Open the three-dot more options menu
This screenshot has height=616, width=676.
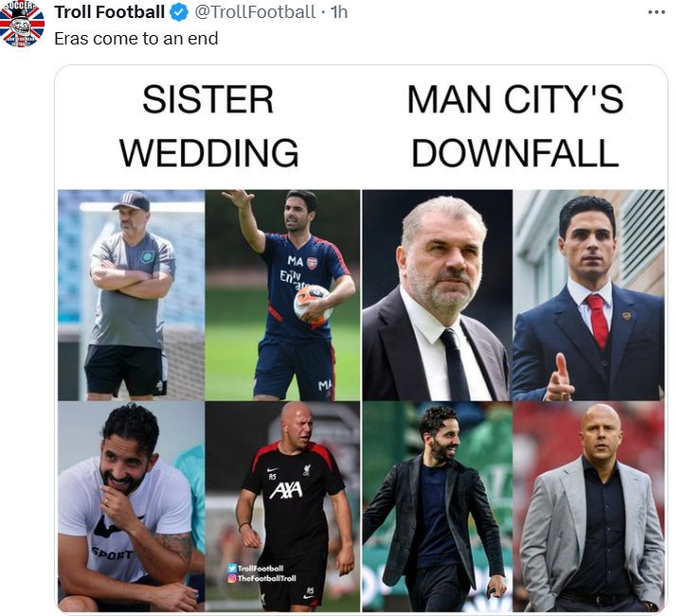[656, 12]
